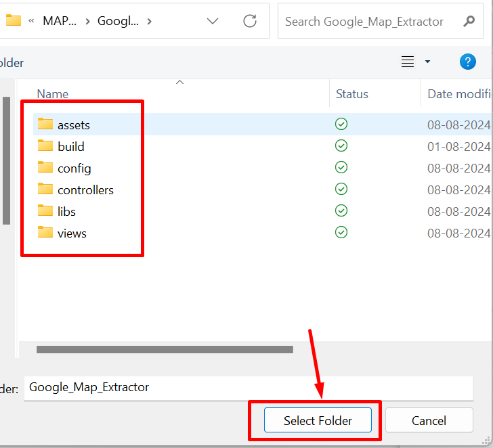Click the controllers folder icon

[45, 189]
